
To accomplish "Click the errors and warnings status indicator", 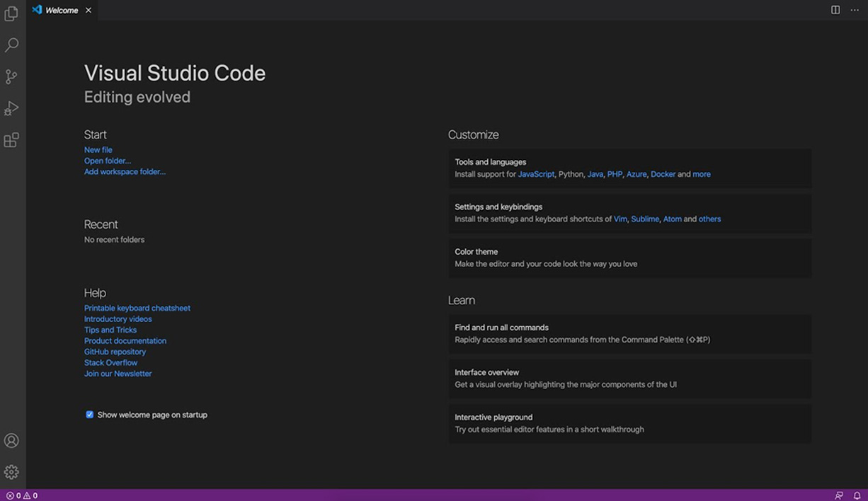I will [21, 495].
